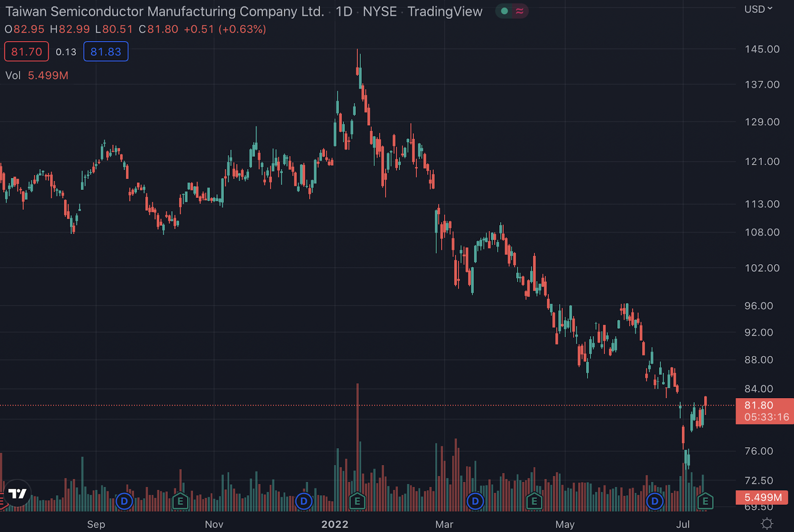Viewport: 794px width, 532px height.
Task: Click the 05:33:16 bar countdown timer
Action: click(767, 417)
